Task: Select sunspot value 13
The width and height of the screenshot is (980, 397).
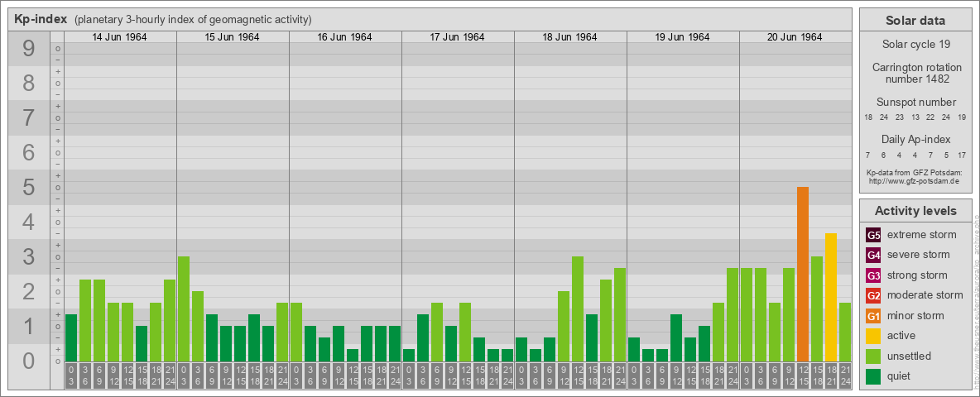Action: coord(915,117)
